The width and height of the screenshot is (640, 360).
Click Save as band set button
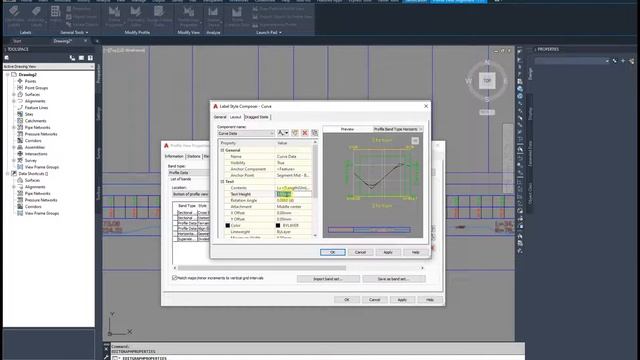(x=393, y=279)
